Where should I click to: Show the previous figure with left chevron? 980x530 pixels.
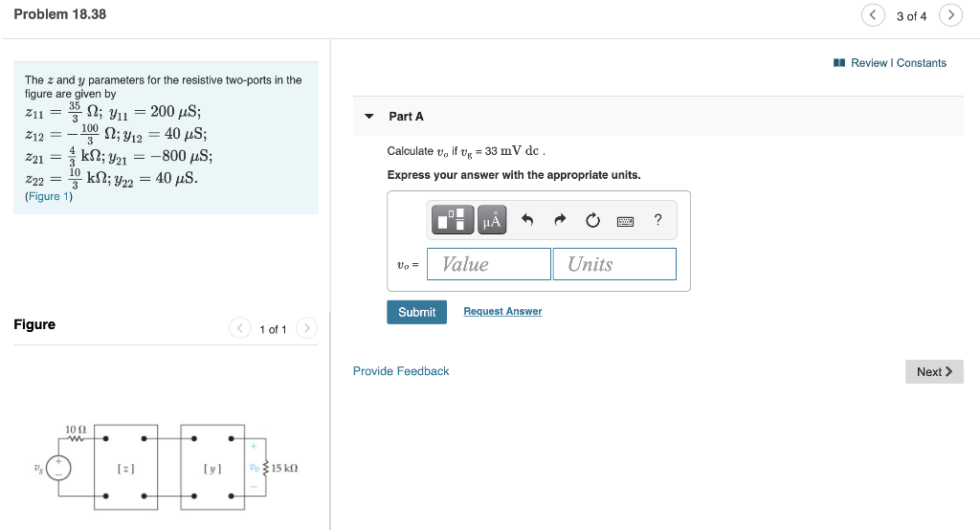point(240,328)
